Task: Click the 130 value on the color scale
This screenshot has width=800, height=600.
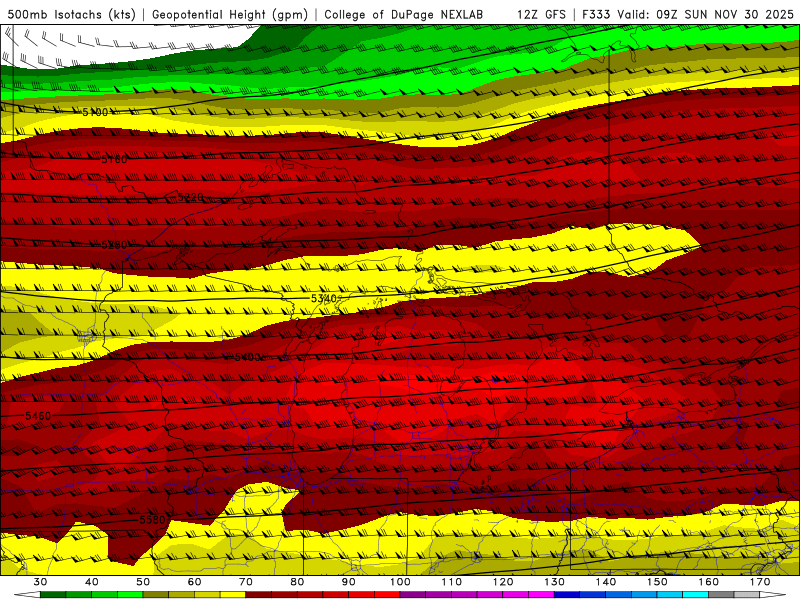Action: [x=554, y=582]
